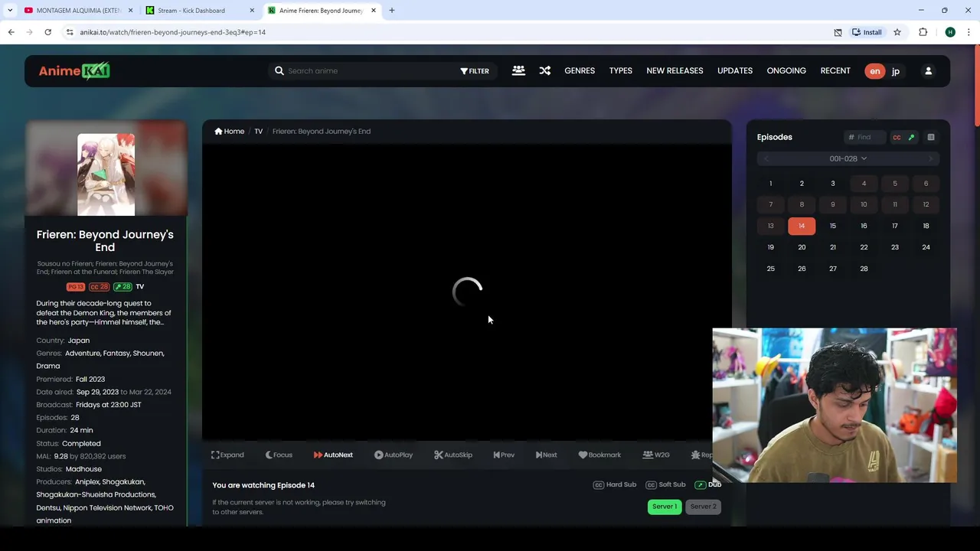This screenshot has height=551, width=980.
Task: Bookmark page with the star icon
Action: click(x=897, y=32)
